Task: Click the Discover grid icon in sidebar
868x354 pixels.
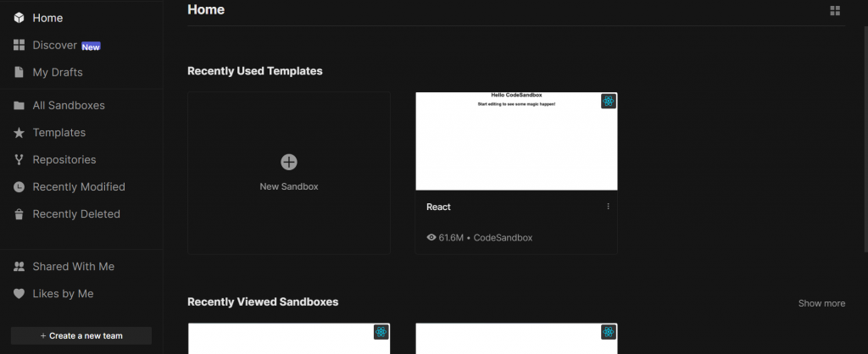Action: pos(19,45)
